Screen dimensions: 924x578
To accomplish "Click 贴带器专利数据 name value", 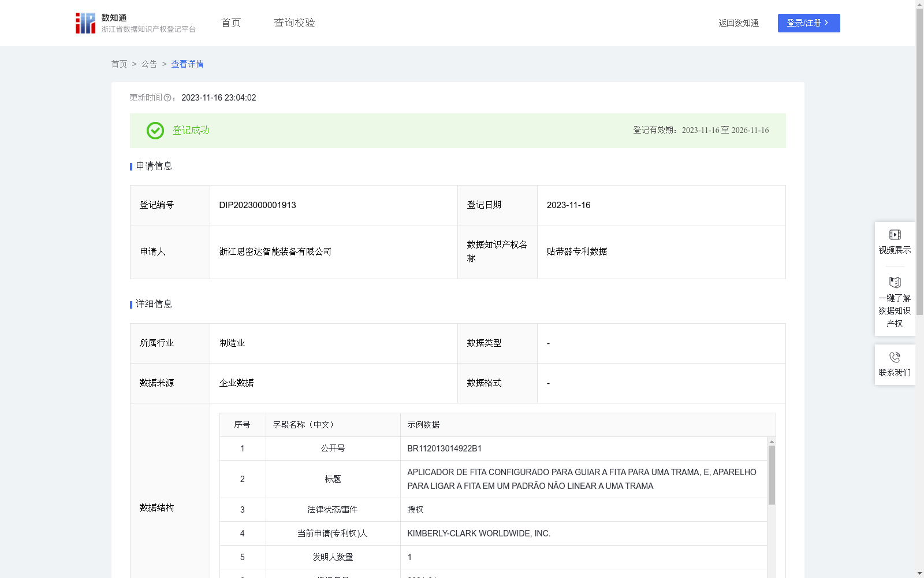I will [577, 251].
